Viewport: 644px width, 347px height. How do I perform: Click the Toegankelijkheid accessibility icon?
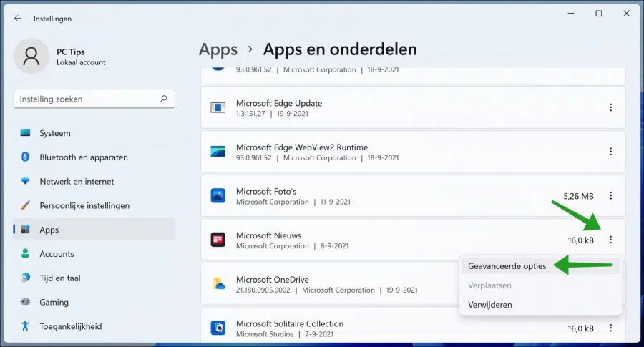26,326
